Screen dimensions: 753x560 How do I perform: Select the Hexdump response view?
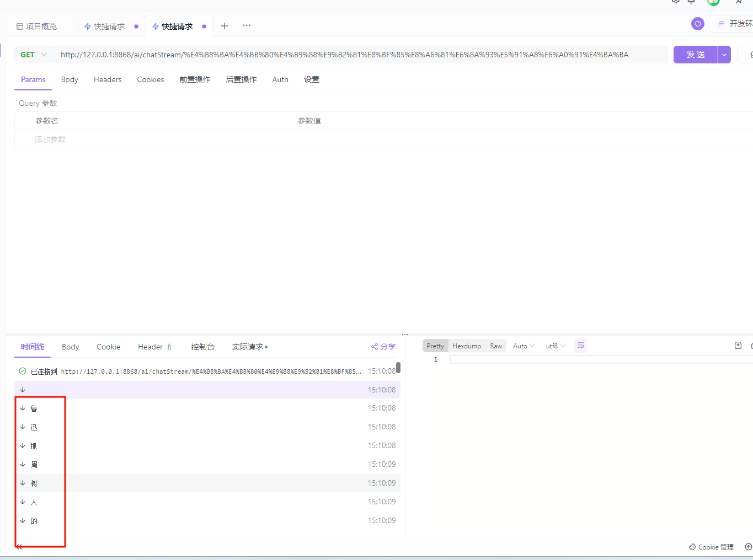tap(467, 346)
